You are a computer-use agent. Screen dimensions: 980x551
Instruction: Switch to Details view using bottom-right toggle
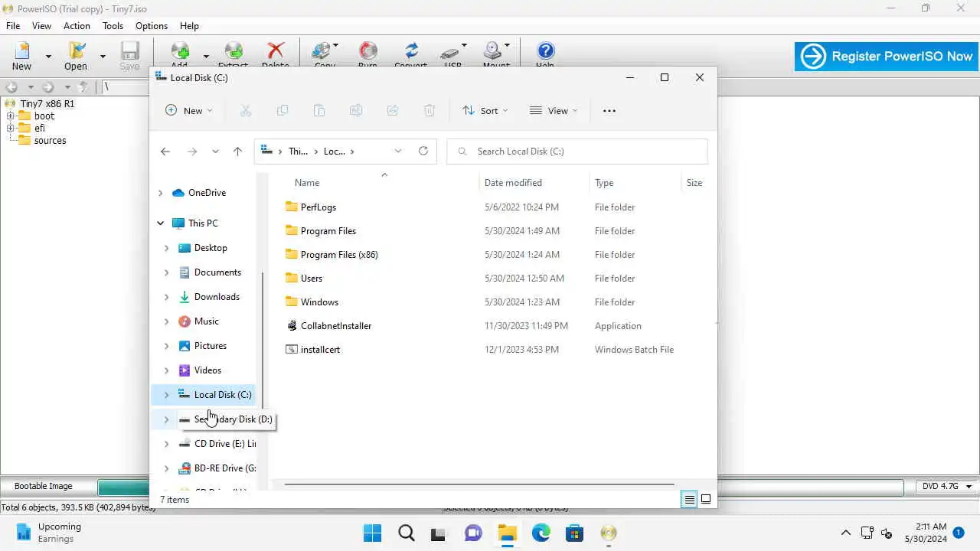[x=690, y=500]
